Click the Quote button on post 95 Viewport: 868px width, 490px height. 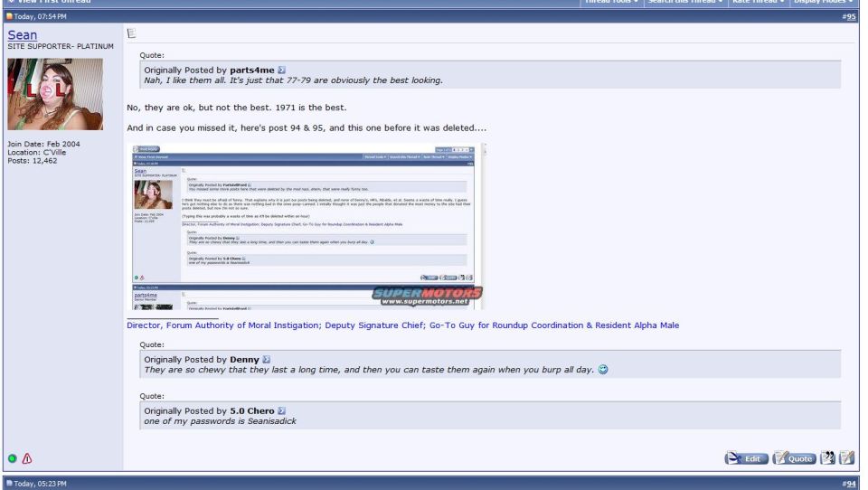[795, 457]
